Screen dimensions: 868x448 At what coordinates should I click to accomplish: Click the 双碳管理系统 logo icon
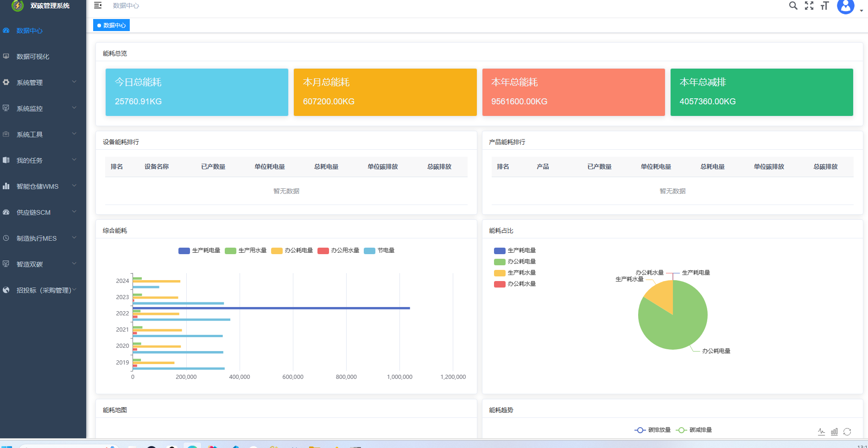click(x=18, y=6)
